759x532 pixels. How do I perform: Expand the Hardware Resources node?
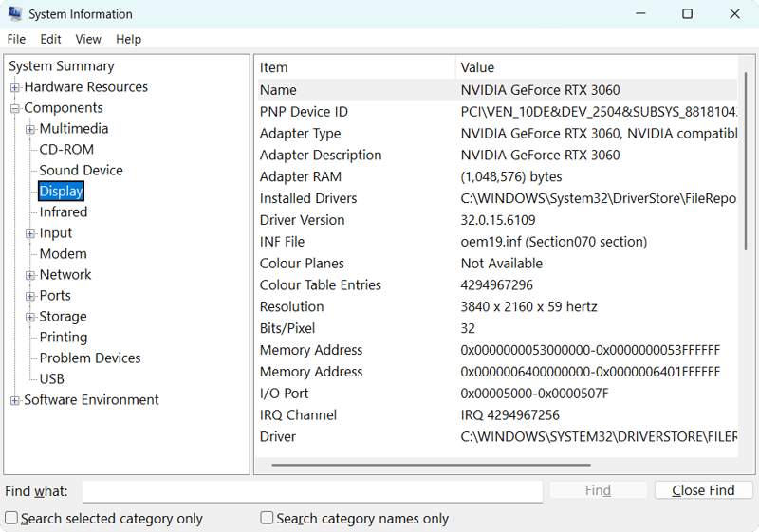point(15,87)
